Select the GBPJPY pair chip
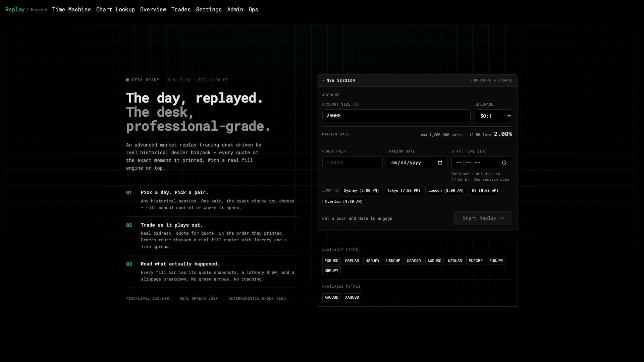This screenshot has height=362, width=644. (331, 270)
